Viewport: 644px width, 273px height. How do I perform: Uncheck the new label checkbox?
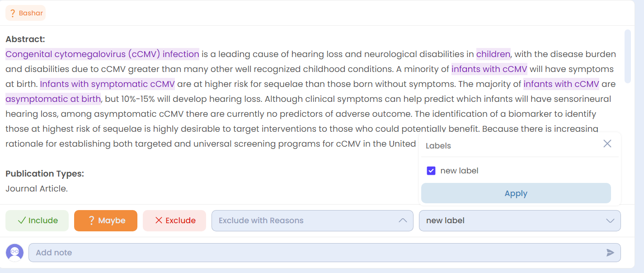(x=431, y=171)
